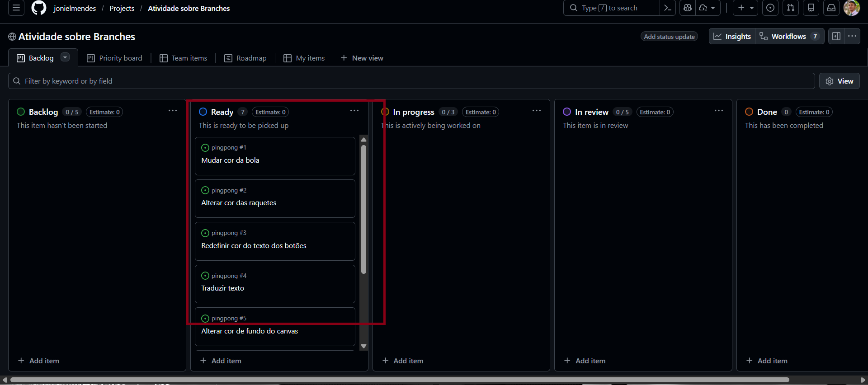Open the Issues icon in header
Image resolution: width=868 pixels, height=385 pixels.
click(770, 8)
